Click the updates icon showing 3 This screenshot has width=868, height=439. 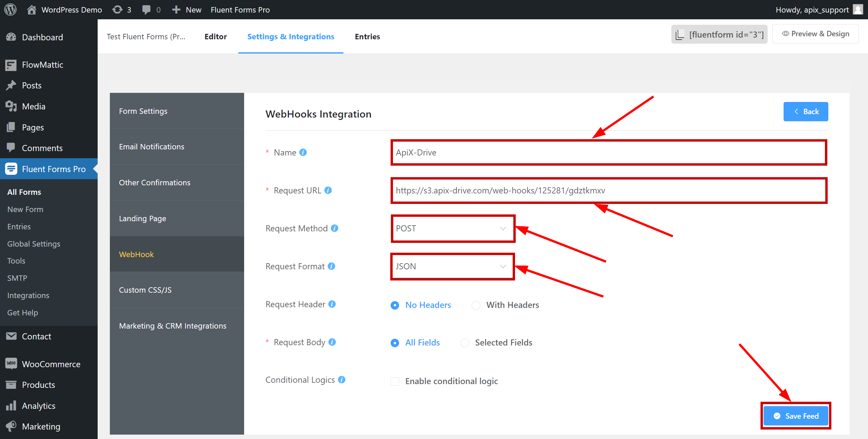[117, 9]
